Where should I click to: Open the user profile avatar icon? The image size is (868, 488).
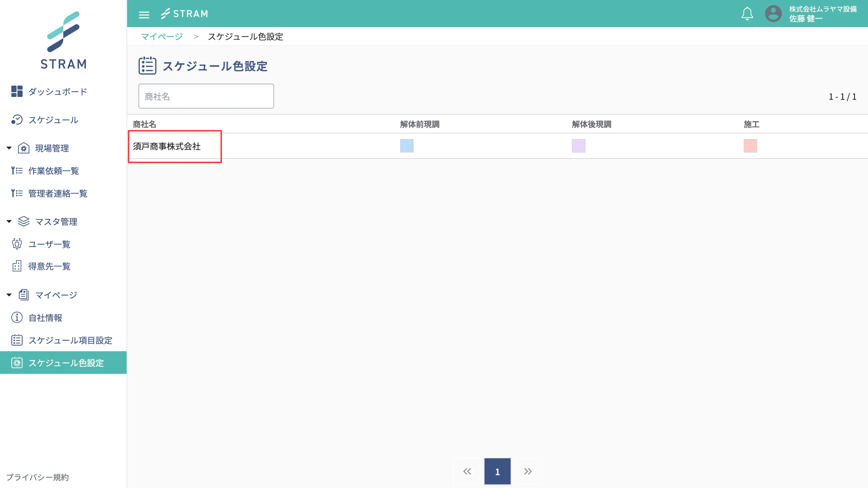(x=773, y=14)
